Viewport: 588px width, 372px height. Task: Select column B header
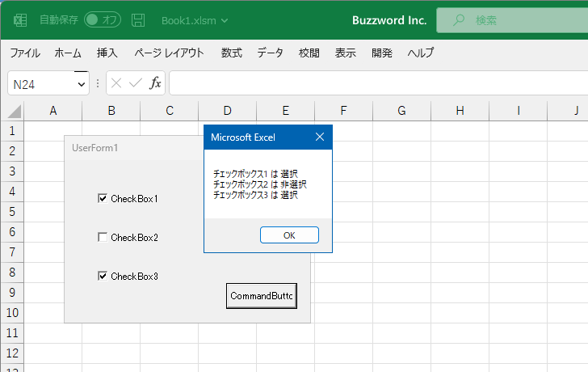tap(111, 111)
